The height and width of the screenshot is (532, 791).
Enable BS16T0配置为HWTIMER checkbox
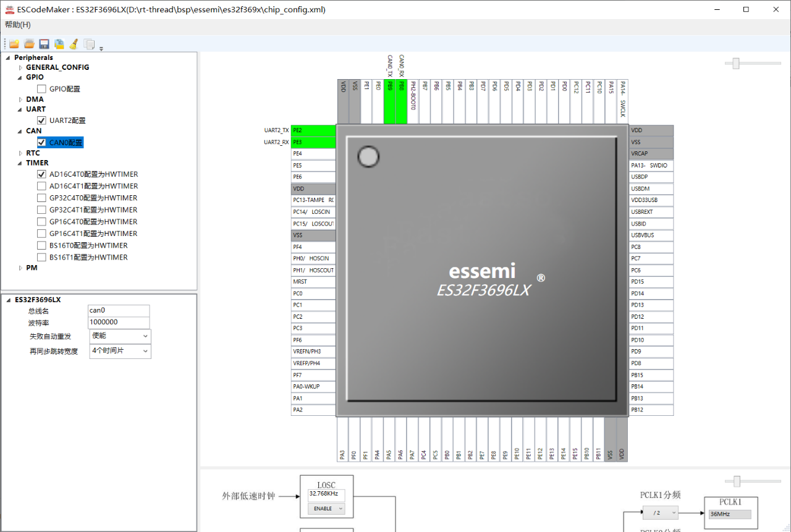(41, 245)
